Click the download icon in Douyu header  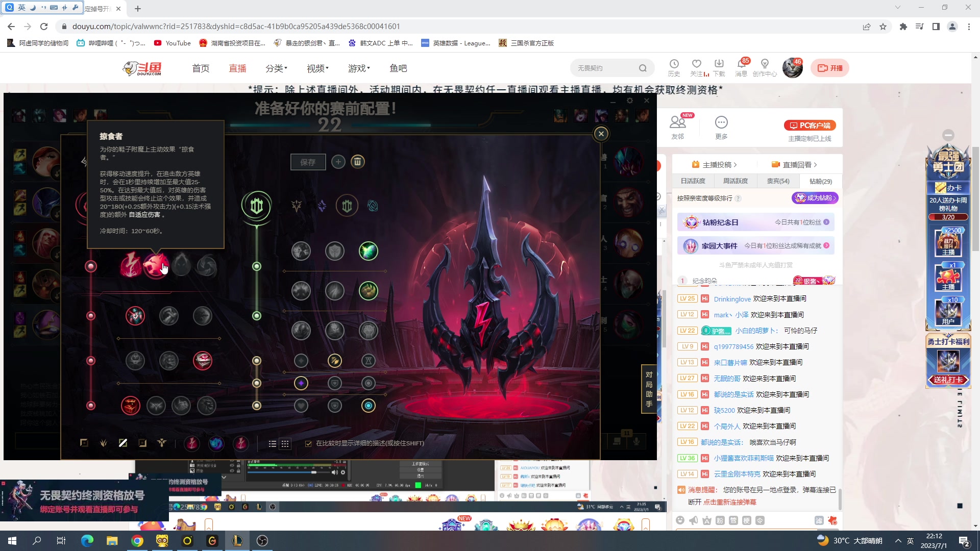point(719,64)
